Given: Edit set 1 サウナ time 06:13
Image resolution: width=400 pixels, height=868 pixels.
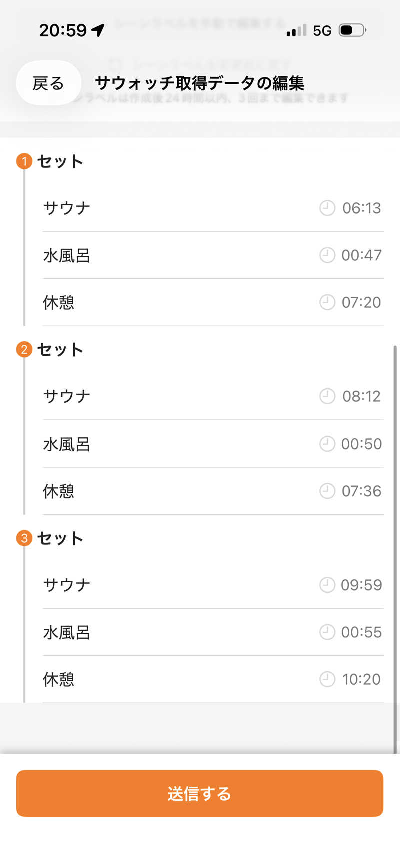Looking at the screenshot, I should coord(361,208).
